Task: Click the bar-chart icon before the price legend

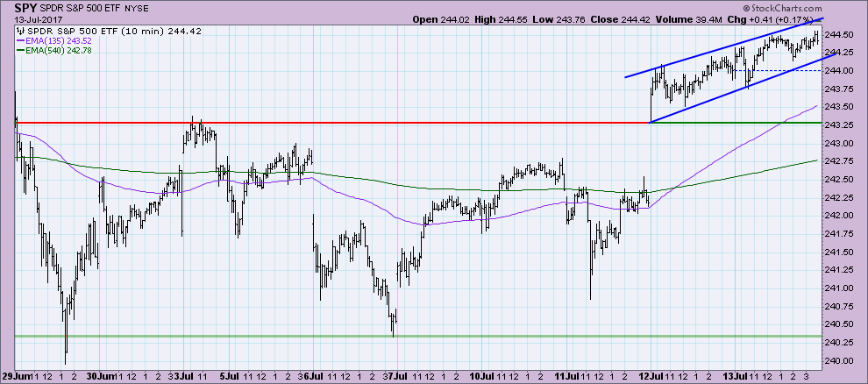Action: 21,31
